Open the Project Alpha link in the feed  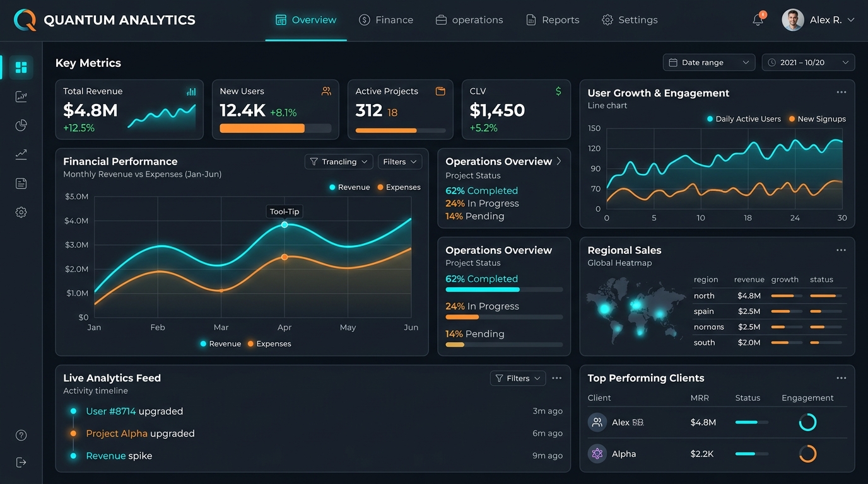tap(117, 434)
